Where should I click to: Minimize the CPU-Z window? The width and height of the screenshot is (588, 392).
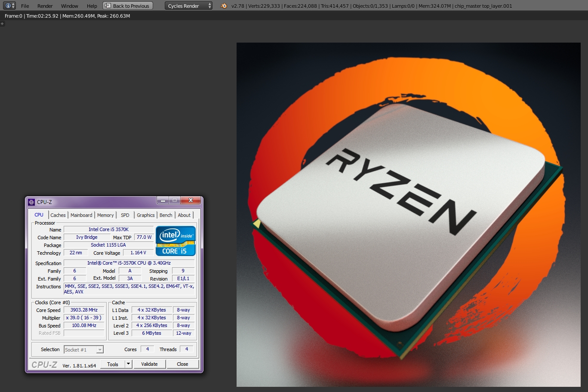point(163,201)
